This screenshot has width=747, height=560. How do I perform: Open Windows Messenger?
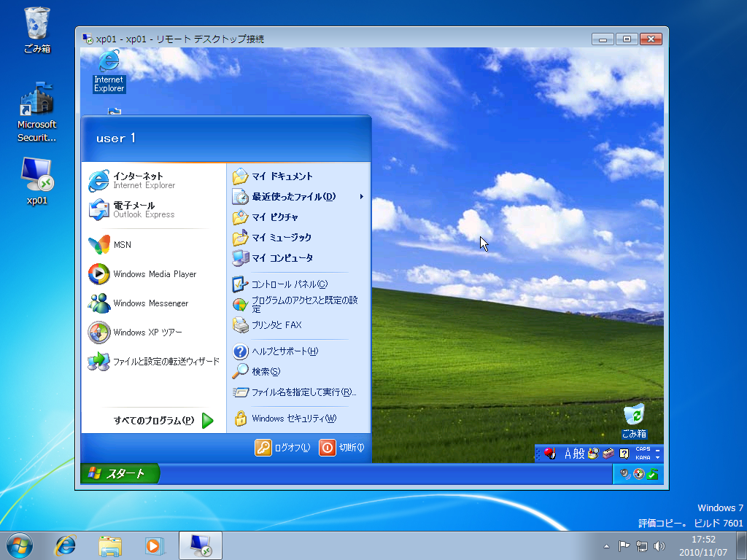[x=154, y=303]
